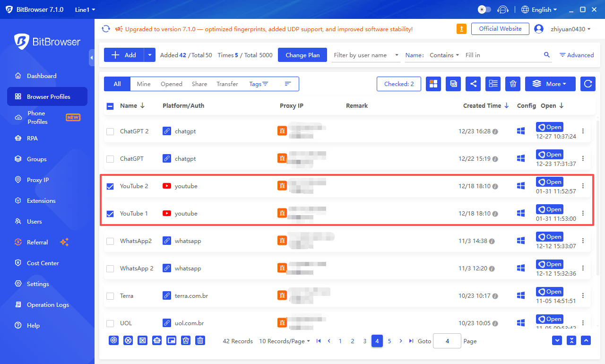
Task: Check the ChatGPT 2 profile checkbox
Action: [110, 131]
